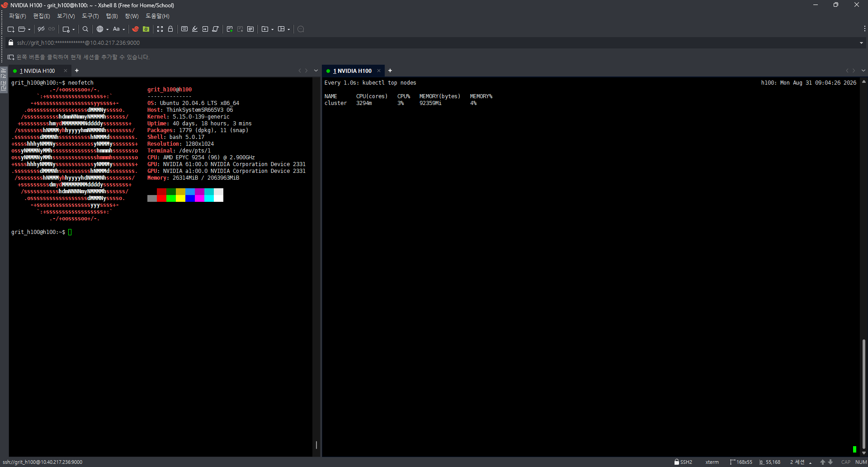Click the address bar lock icon
The image size is (868, 467).
pos(11,43)
